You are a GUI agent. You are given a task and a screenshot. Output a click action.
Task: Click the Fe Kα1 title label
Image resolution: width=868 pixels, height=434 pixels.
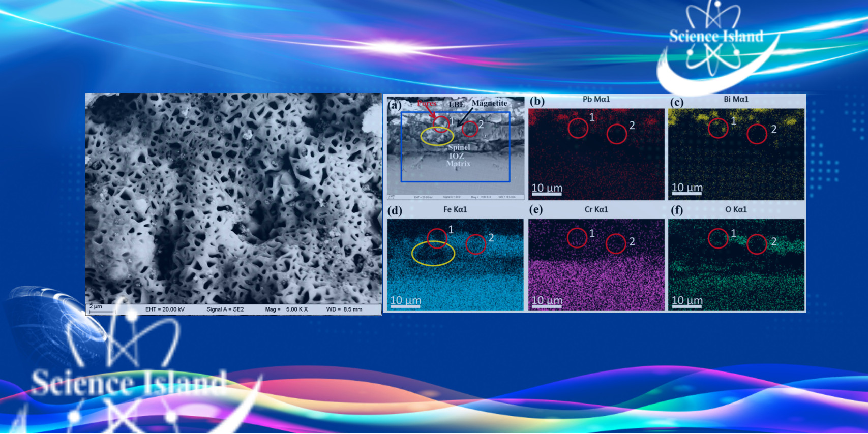455,209
